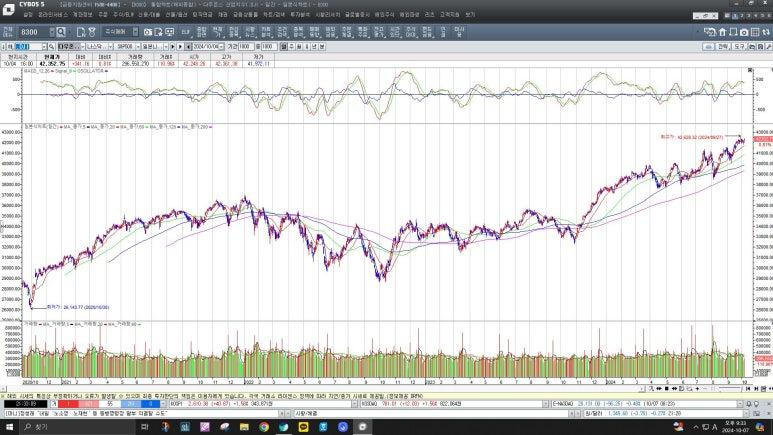Viewport: 773px width, 435px height.
Task: Click the close X at chart top-right
Action: click(x=750, y=70)
